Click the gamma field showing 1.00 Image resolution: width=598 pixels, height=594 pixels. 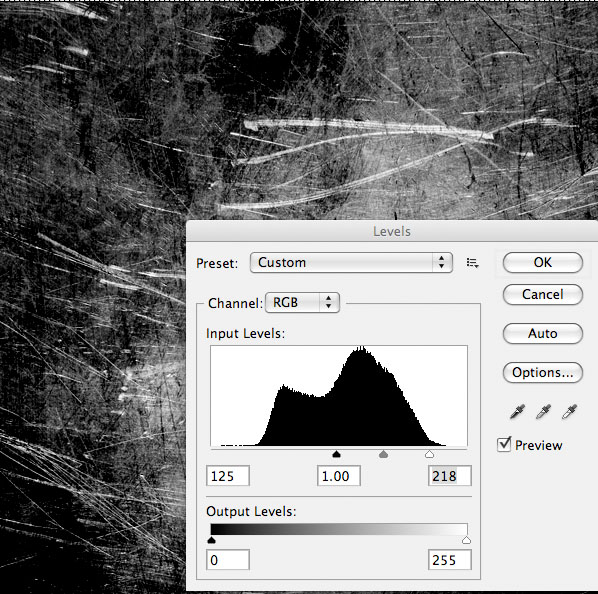(x=339, y=476)
